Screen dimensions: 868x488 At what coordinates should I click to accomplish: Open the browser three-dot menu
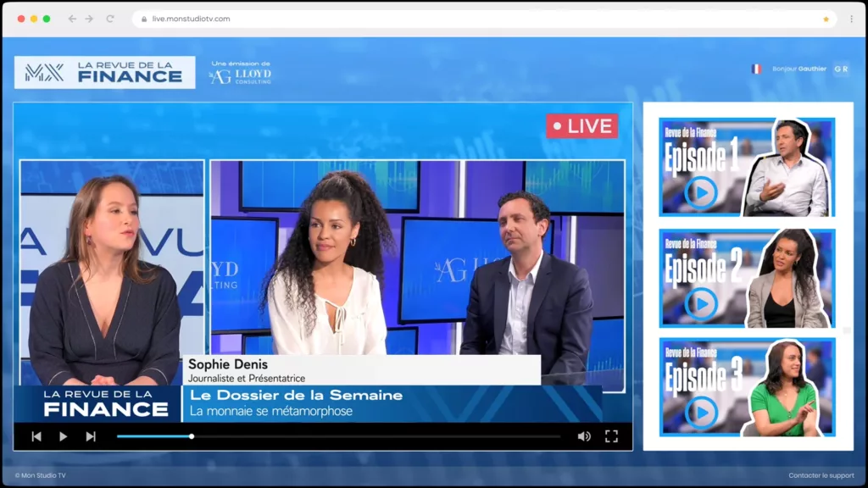tap(851, 19)
